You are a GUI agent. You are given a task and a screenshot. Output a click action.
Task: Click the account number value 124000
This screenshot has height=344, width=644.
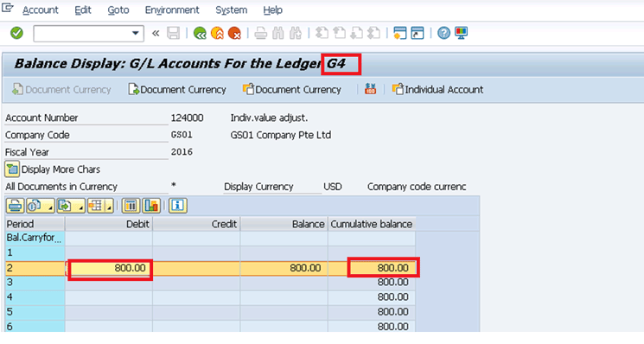click(188, 118)
